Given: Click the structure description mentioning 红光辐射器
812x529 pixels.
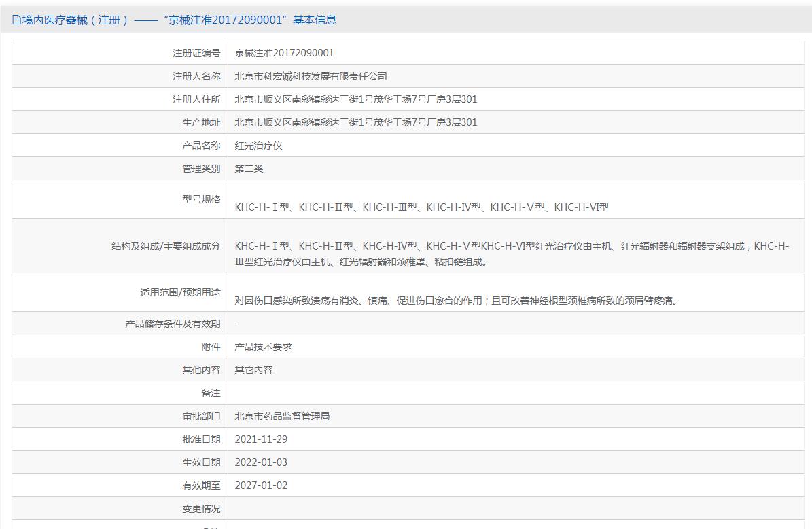Looking at the screenshot, I should click(x=512, y=254).
